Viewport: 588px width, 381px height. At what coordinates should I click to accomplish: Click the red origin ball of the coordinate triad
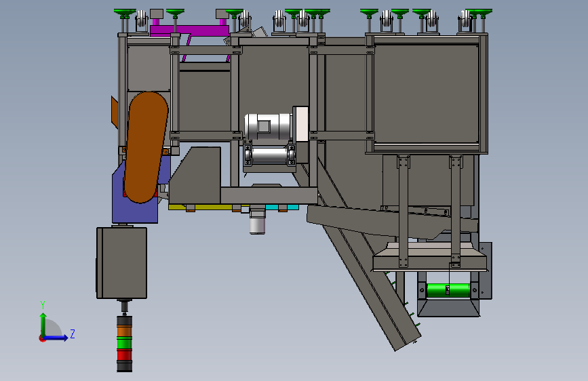41,338
